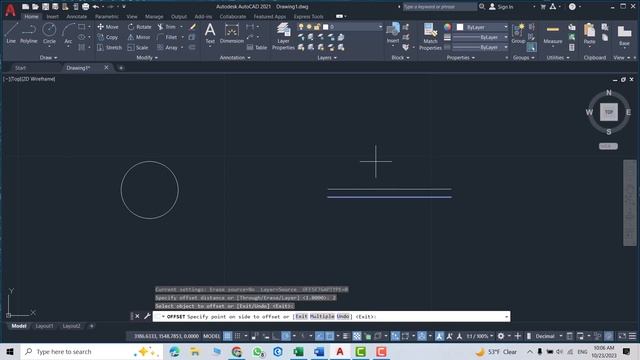640x360 pixels.
Task: Activate the Mirror command
Action: click(x=139, y=37)
